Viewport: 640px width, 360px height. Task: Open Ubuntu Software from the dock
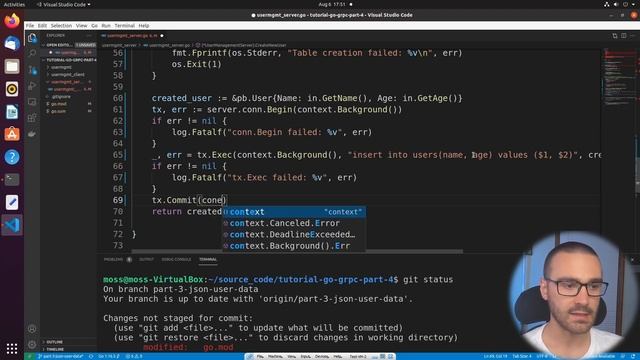(12, 134)
